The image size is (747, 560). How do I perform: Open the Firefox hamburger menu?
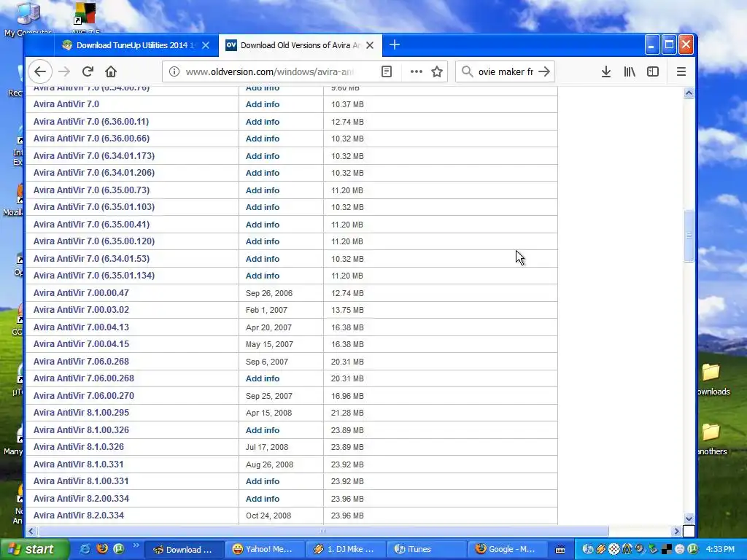coord(681,72)
